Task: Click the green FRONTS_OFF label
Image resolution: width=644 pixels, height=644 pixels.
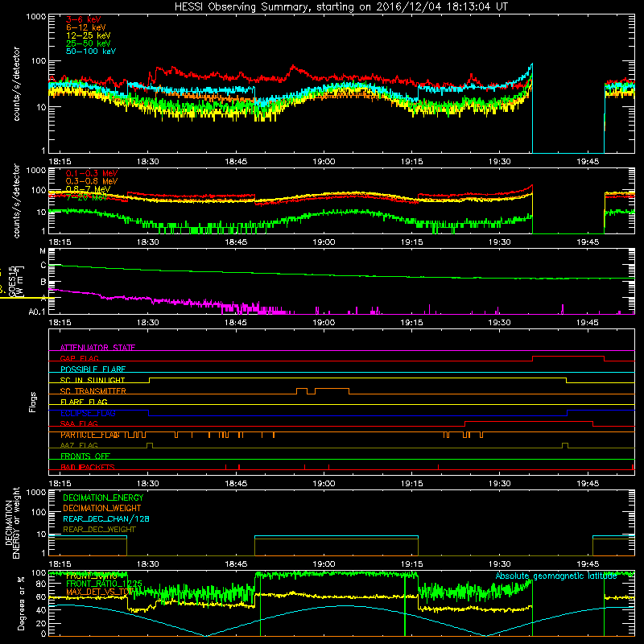Action: pyautogui.click(x=85, y=456)
